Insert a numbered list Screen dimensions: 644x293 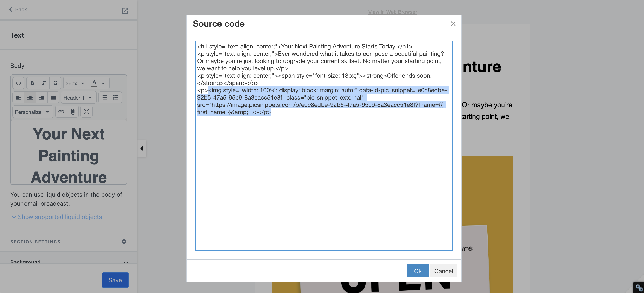point(116,97)
